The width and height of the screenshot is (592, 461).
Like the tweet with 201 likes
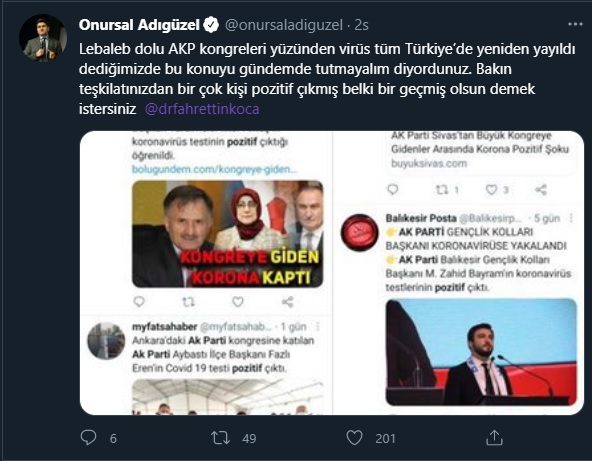(354, 438)
